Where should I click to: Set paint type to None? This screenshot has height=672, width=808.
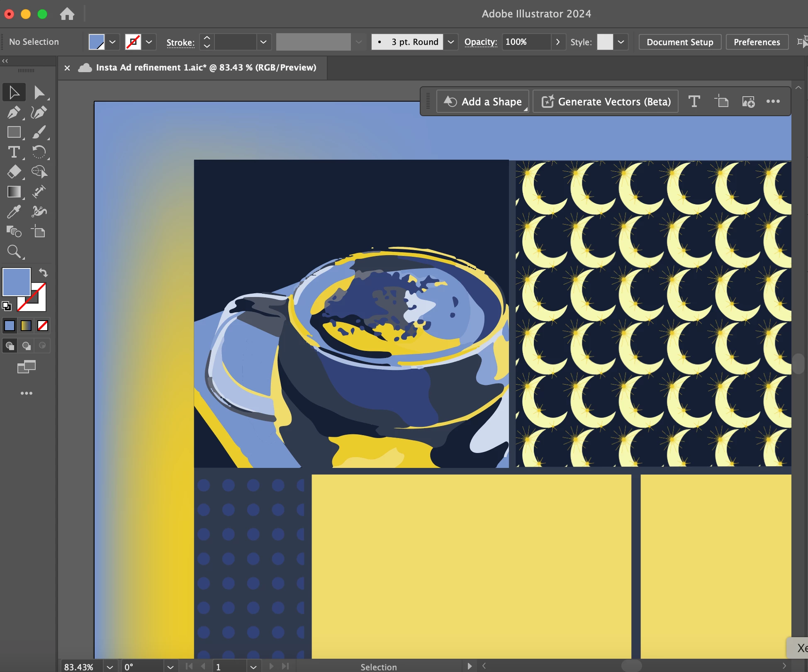click(x=43, y=326)
